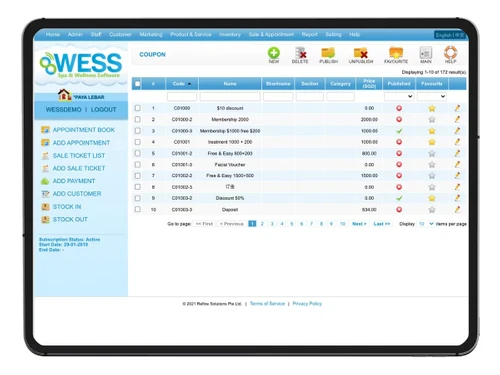
Task: Click the edit pencil for $10 discount row
Action: (457, 108)
